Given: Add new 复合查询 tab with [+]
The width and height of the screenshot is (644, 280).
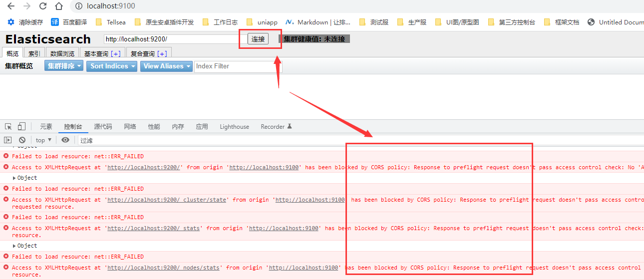Looking at the screenshot, I should coord(162,53).
